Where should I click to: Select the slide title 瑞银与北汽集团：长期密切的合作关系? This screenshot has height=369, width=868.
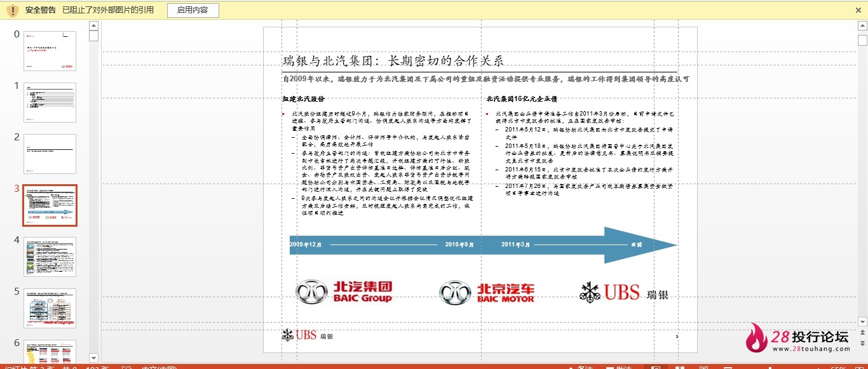[x=393, y=60]
